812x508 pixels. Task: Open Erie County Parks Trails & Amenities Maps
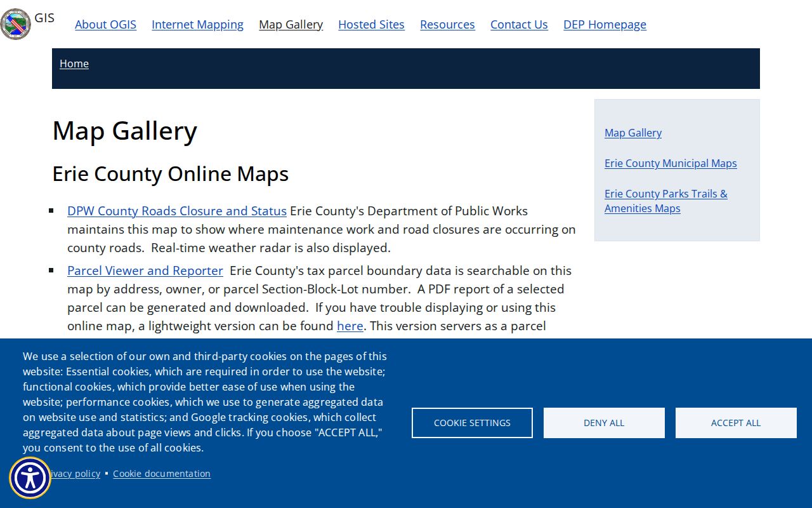click(666, 201)
